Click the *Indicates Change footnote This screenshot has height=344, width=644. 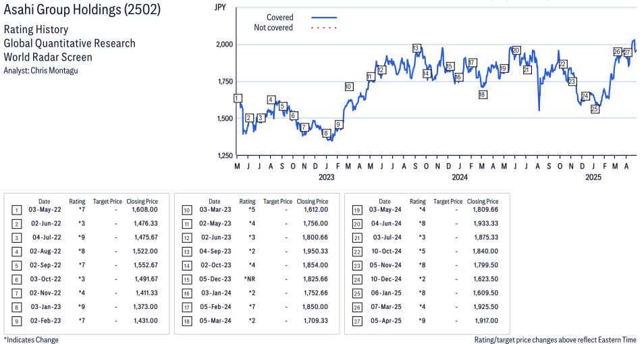coord(31,340)
